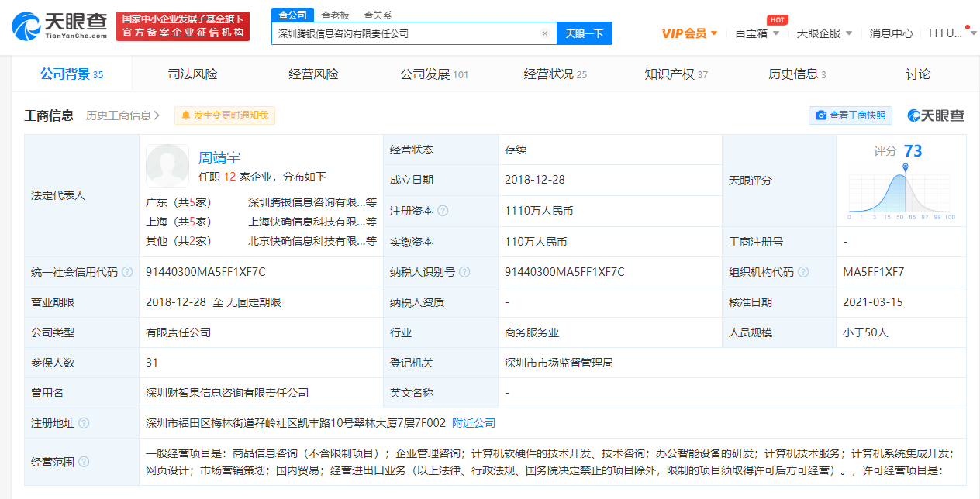Switch to the 历史信息 tab
The width and height of the screenshot is (980, 499).
(797, 74)
